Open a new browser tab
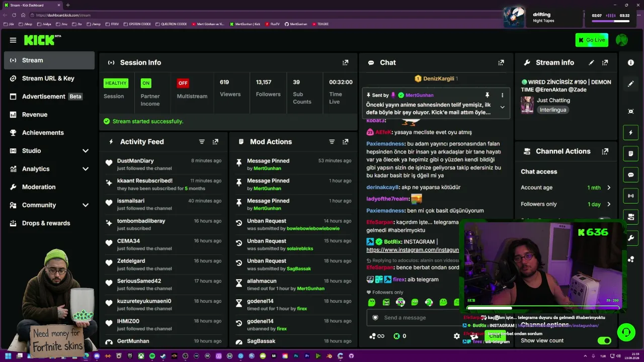This screenshot has height=362, width=644. [x=68, y=5]
